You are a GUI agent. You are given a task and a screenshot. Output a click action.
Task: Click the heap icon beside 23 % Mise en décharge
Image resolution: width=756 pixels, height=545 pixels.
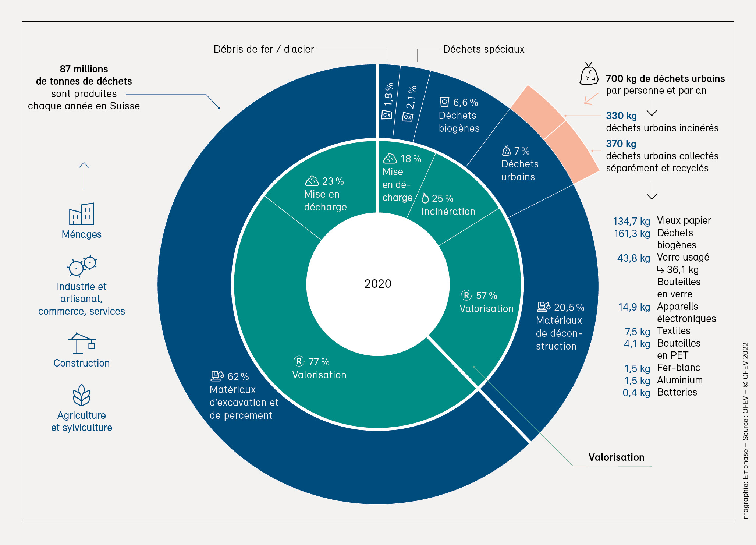(x=312, y=181)
